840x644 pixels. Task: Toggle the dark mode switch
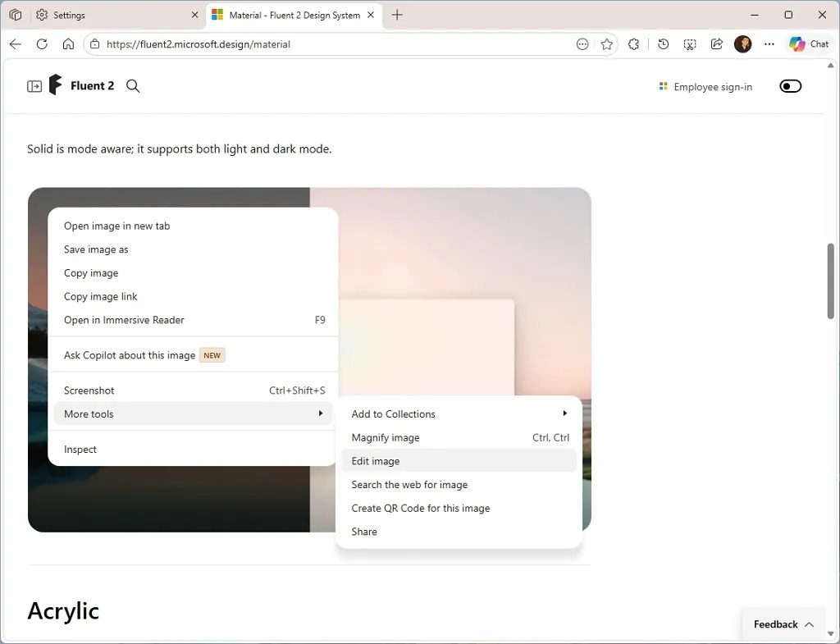tap(790, 85)
